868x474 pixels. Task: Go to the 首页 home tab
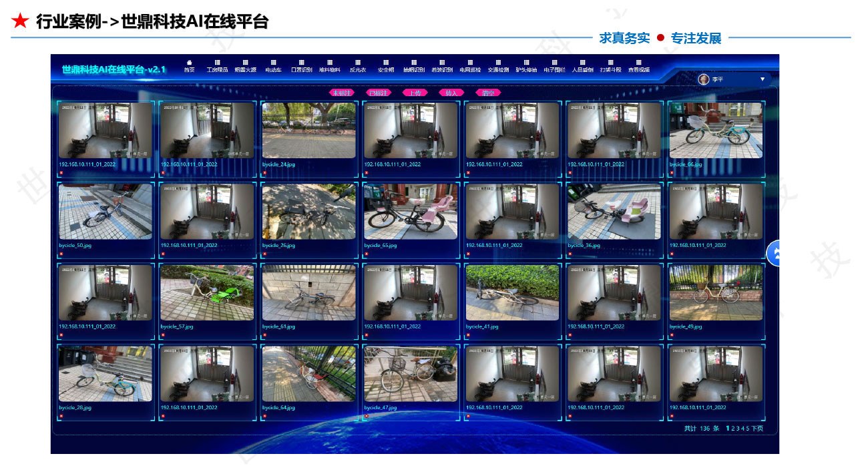point(189,66)
